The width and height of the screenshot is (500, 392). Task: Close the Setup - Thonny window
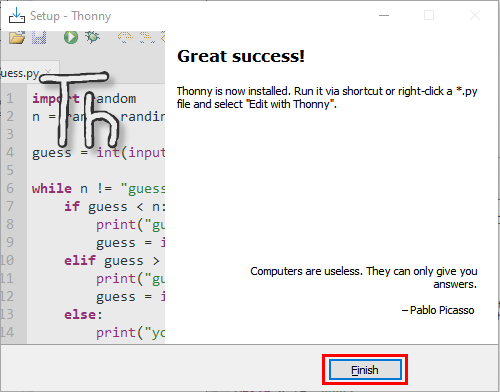coord(475,15)
